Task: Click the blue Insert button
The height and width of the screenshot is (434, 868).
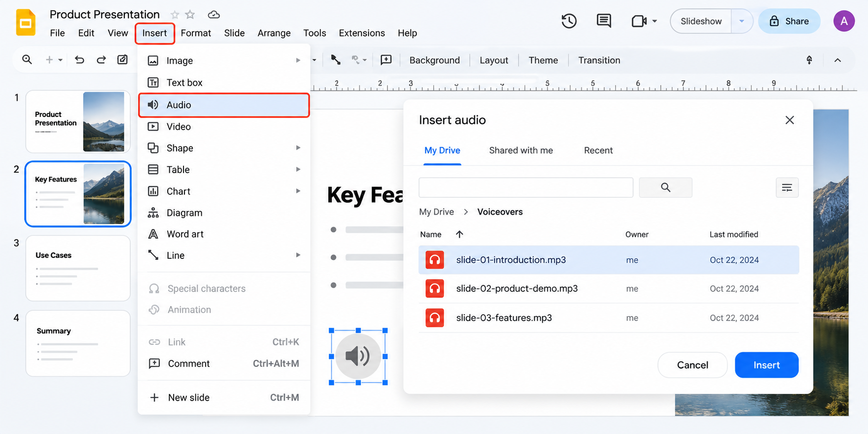Action: pyautogui.click(x=766, y=365)
